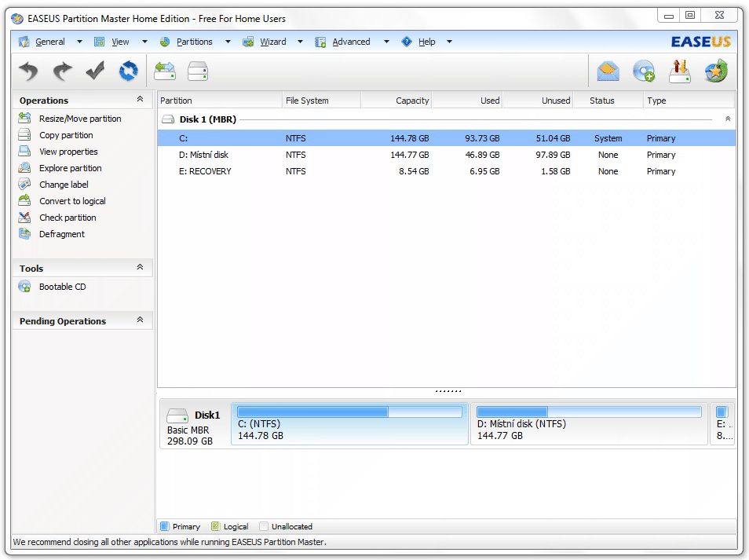Apply pending changes with the checkmark icon
Screen dimensions: 749x560
[95, 71]
